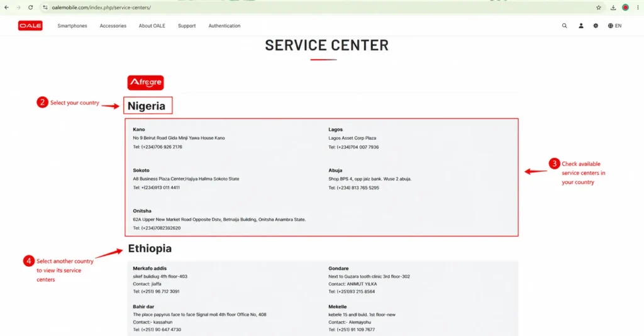Click the Gondare service center name

pos(338,268)
